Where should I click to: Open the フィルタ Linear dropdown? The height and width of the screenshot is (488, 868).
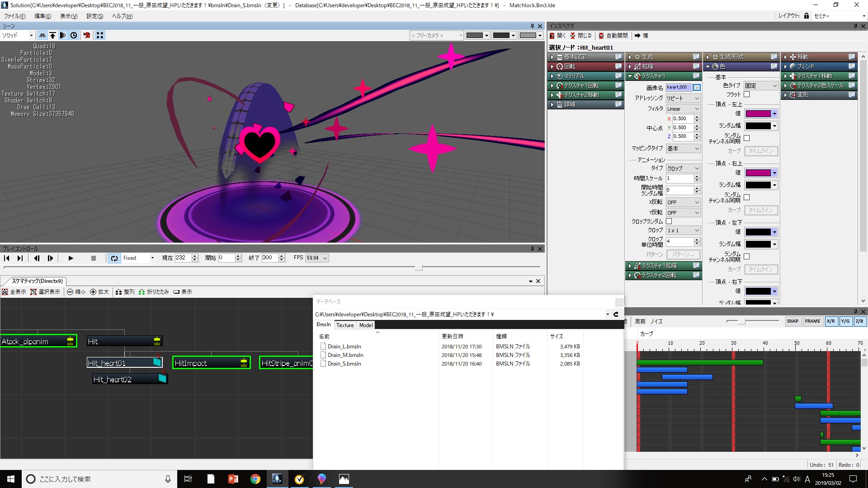pos(683,109)
